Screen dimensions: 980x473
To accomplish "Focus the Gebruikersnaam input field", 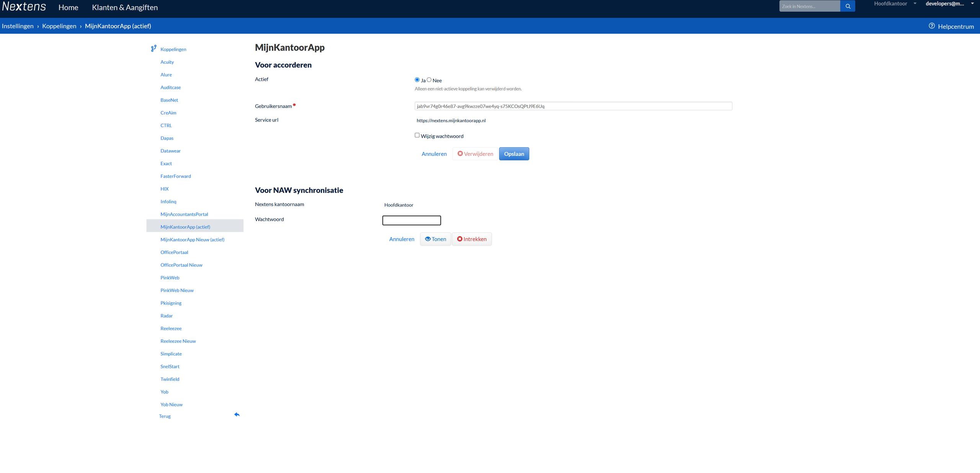I will point(573,106).
